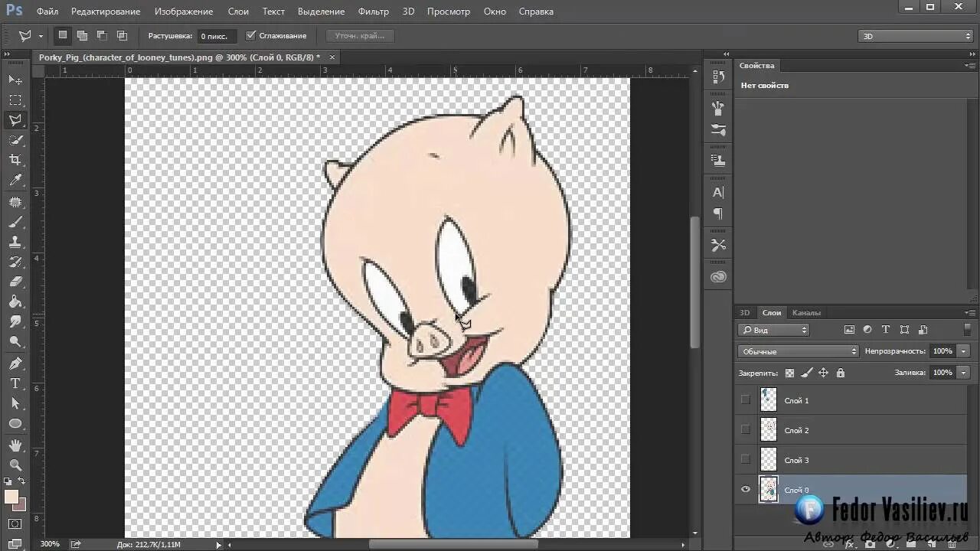This screenshot has width=980, height=551.
Task: Select the Clone Stamp tool
Action: click(x=15, y=242)
